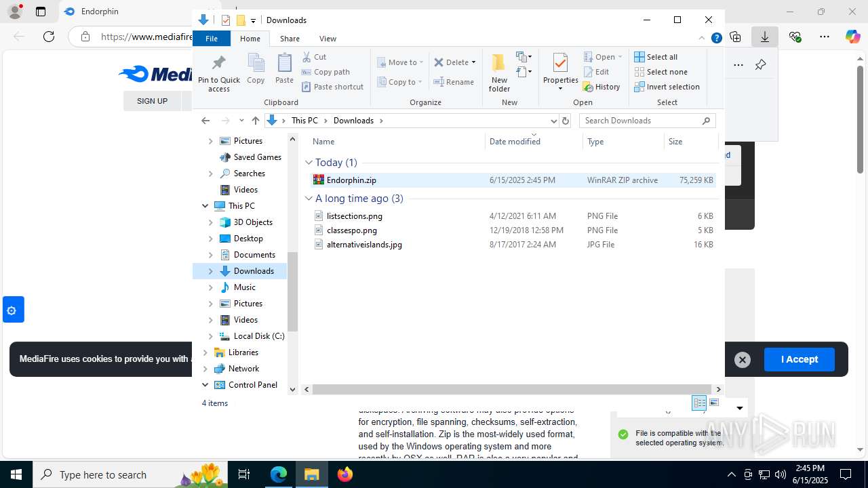Click the Paste ribbon icon
Image resolution: width=868 pixels, height=488 pixels.
(x=284, y=68)
